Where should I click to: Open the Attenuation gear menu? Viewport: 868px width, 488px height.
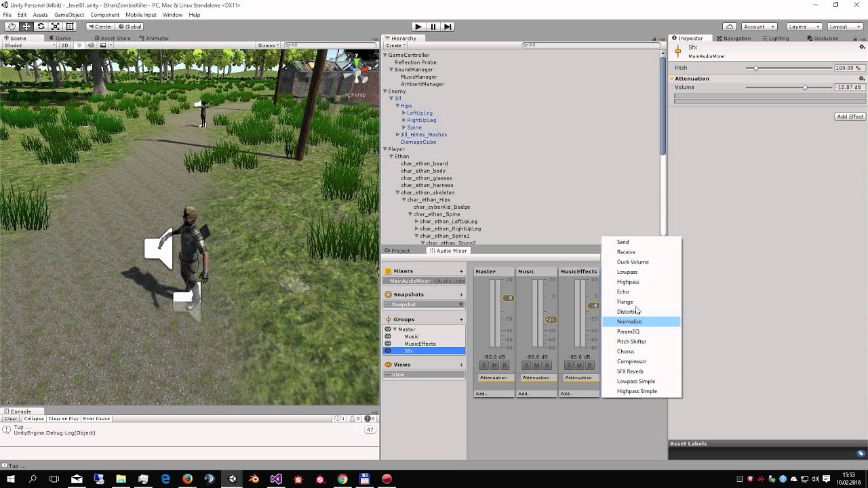tap(862, 79)
